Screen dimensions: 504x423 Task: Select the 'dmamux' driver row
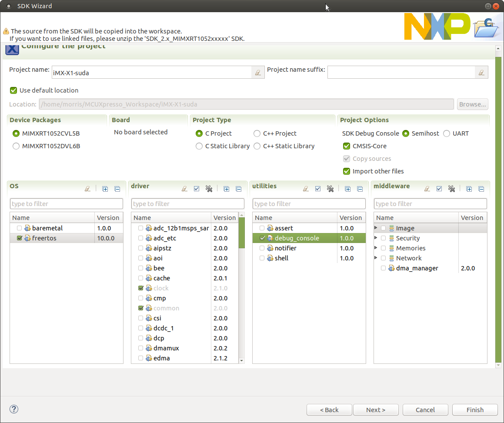185,348
